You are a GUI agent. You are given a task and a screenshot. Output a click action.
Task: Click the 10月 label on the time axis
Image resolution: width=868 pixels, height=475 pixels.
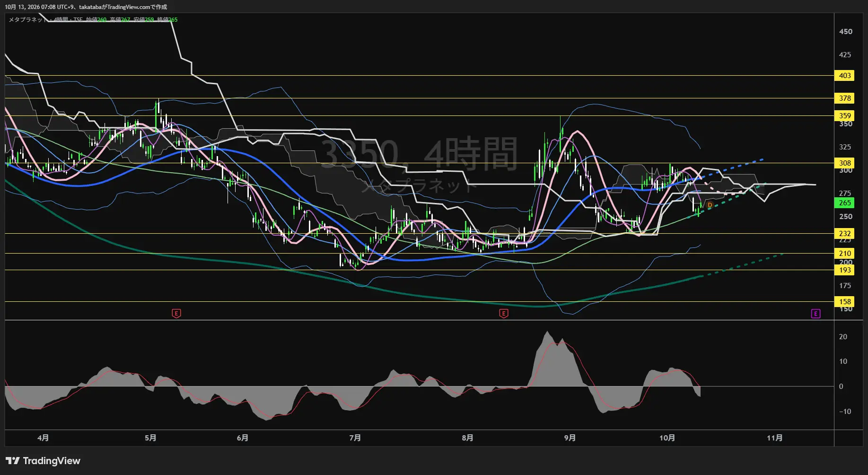(x=667, y=438)
